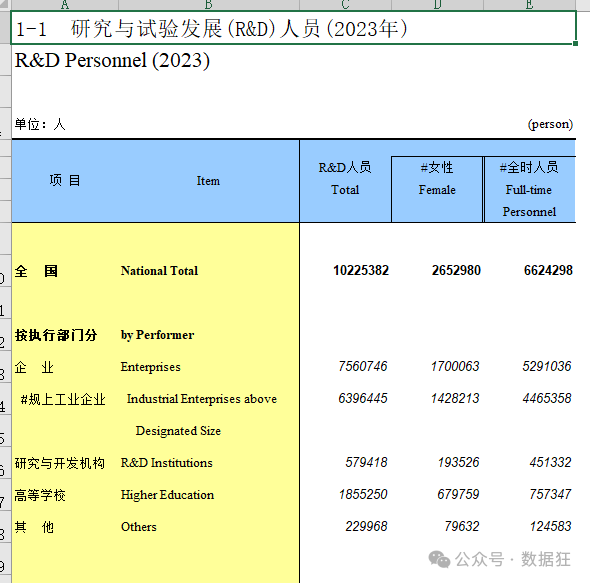This screenshot has height=583, width=590.
Task: Select the value 4465358
Action: click(x=547, y=398)
